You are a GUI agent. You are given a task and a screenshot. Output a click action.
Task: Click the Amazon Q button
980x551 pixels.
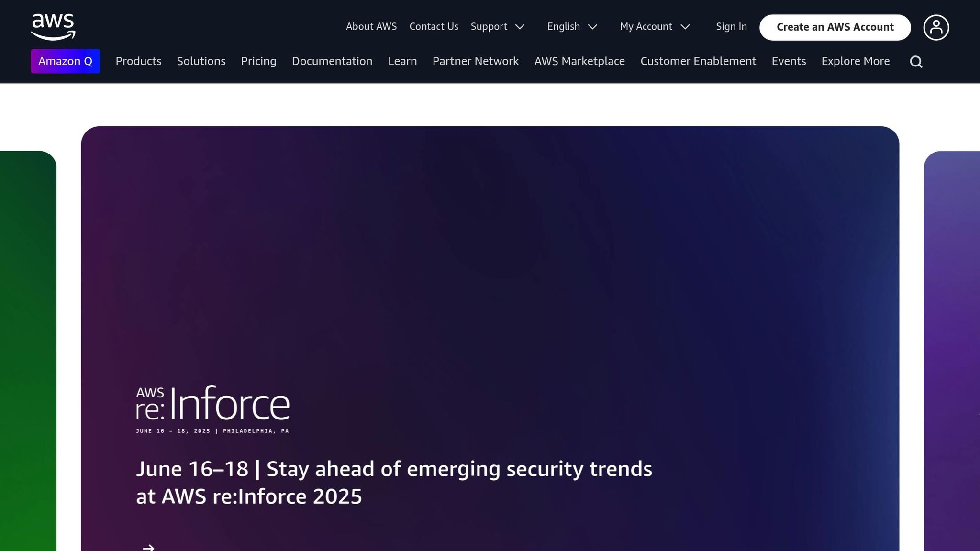coord(65,61)
